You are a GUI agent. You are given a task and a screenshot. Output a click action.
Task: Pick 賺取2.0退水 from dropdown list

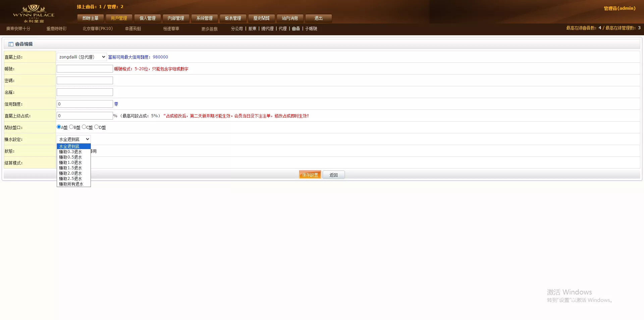tap(71, 173)
